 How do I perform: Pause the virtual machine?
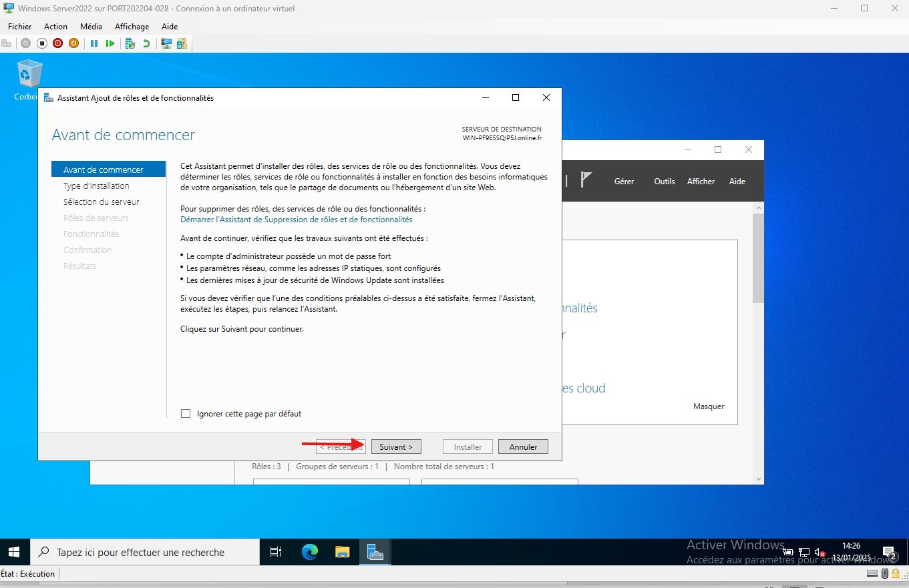94,43
